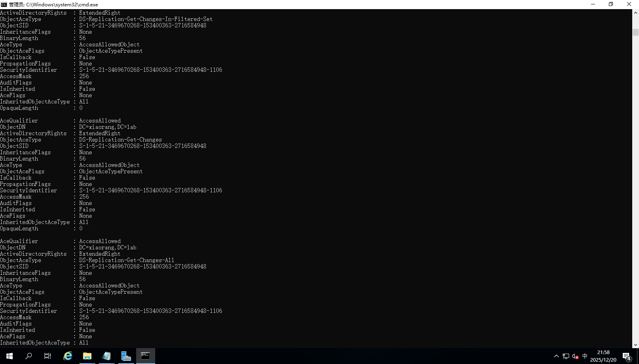Open Server Manager from the taskbar

pyautogui.click(x=126, y=356)
